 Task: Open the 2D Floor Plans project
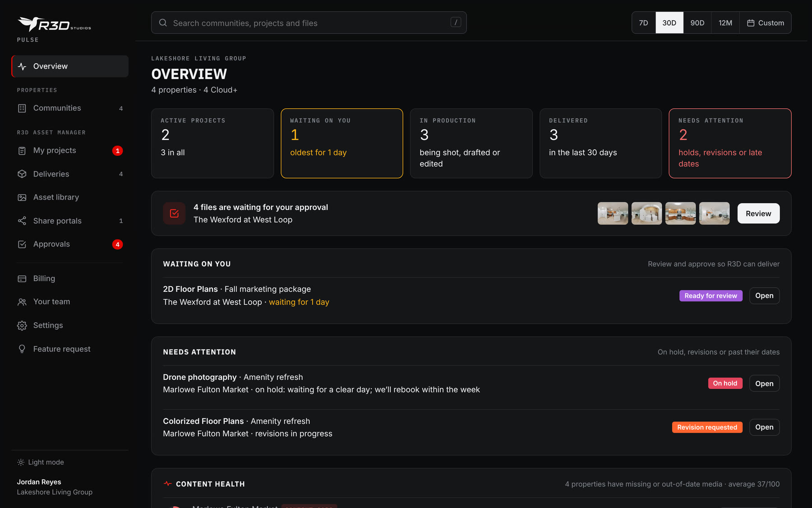click(764, 296)
